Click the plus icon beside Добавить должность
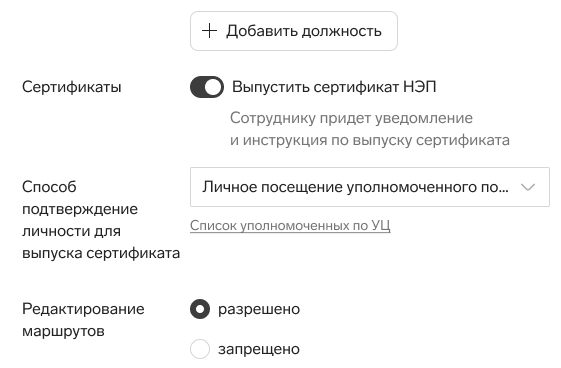This screenshot has height=368, width=561. [x=209, y=31]
